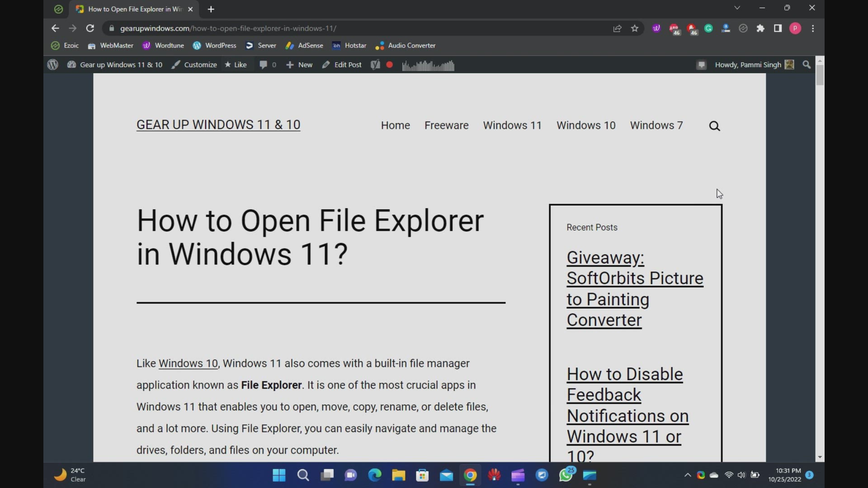Screen dimensions: 868x488
Task: Click the Like star in admin bar
Action: coord(236,65)
